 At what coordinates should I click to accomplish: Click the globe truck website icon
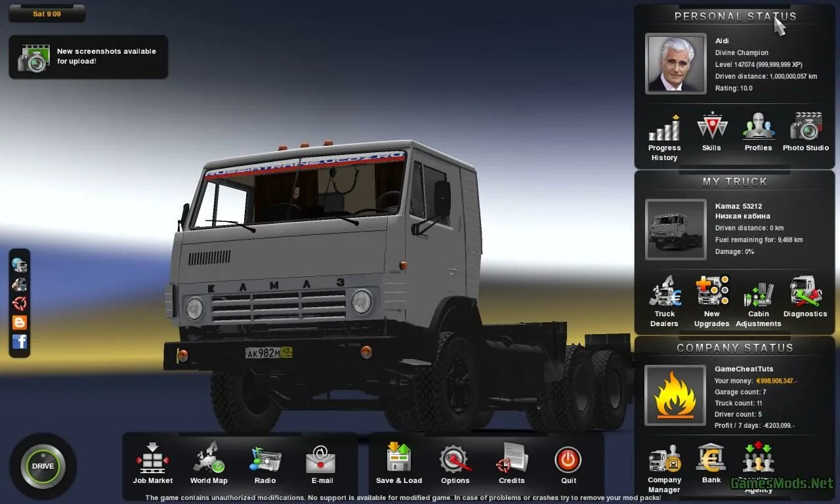pos(20,265)
